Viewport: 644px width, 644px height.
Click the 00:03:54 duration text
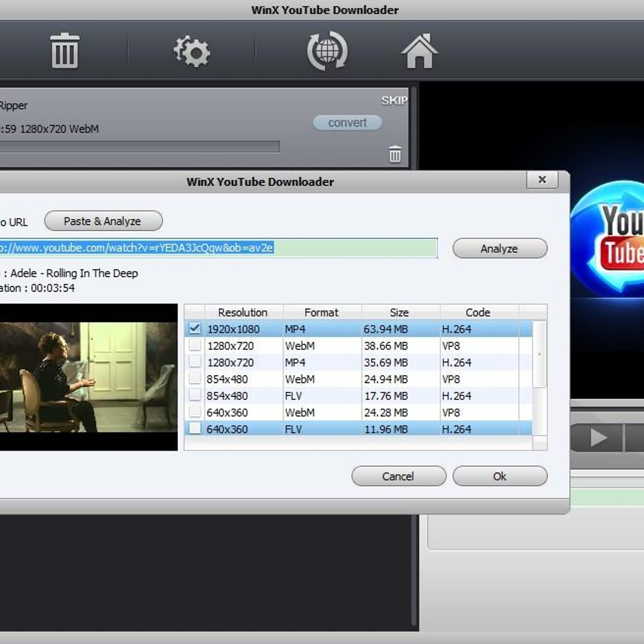pos(53,288)
